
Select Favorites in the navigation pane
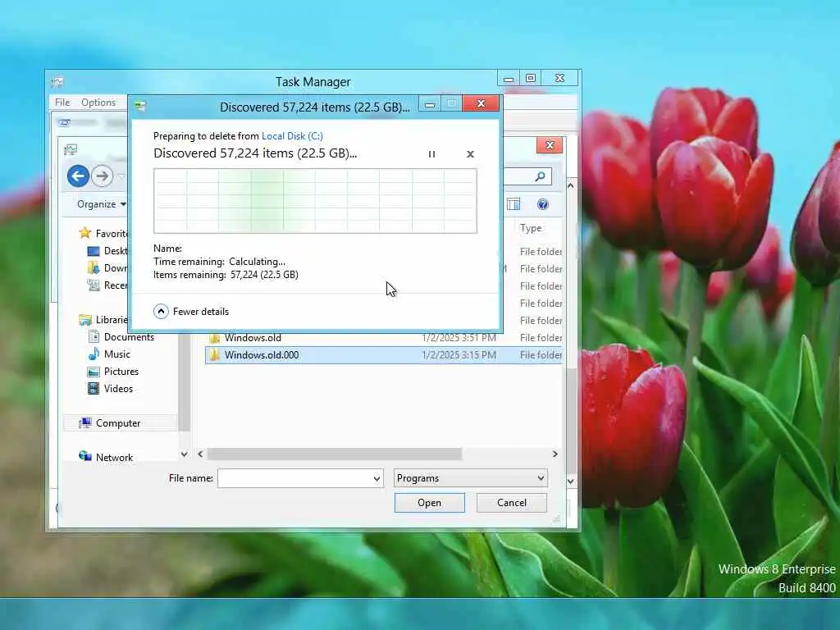[x=104, y=233]
